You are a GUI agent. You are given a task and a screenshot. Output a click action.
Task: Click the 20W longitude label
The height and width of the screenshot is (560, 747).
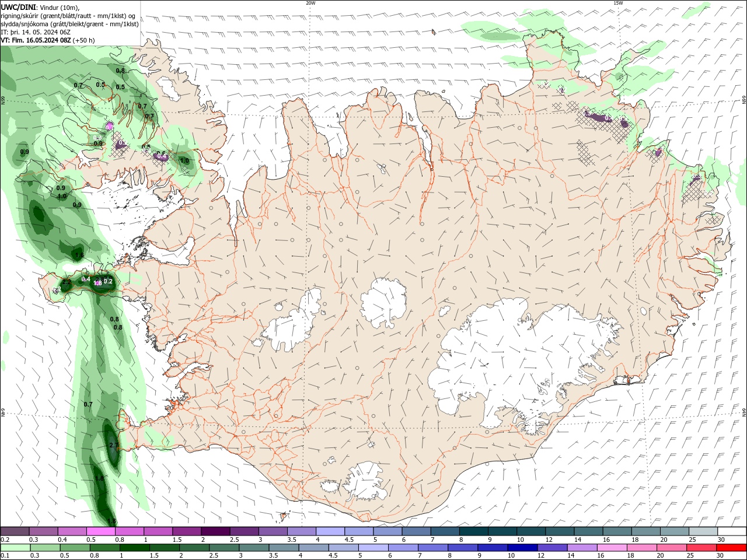[x=310, y=3]
